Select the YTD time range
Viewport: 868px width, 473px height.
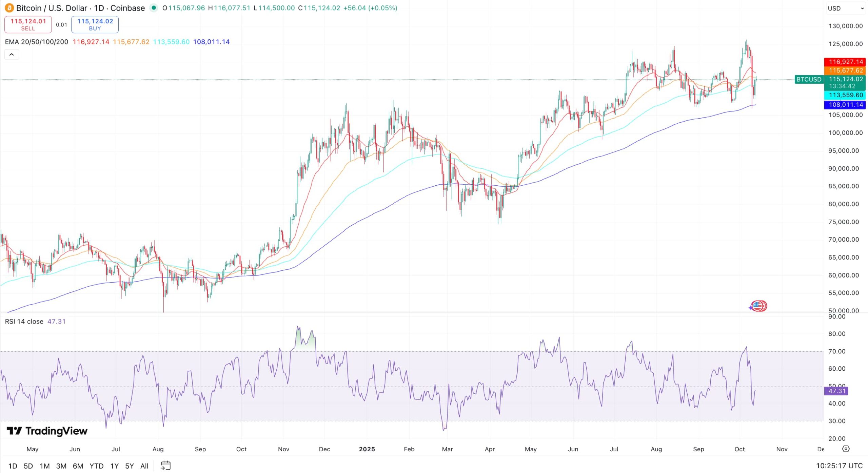(97, 466)
